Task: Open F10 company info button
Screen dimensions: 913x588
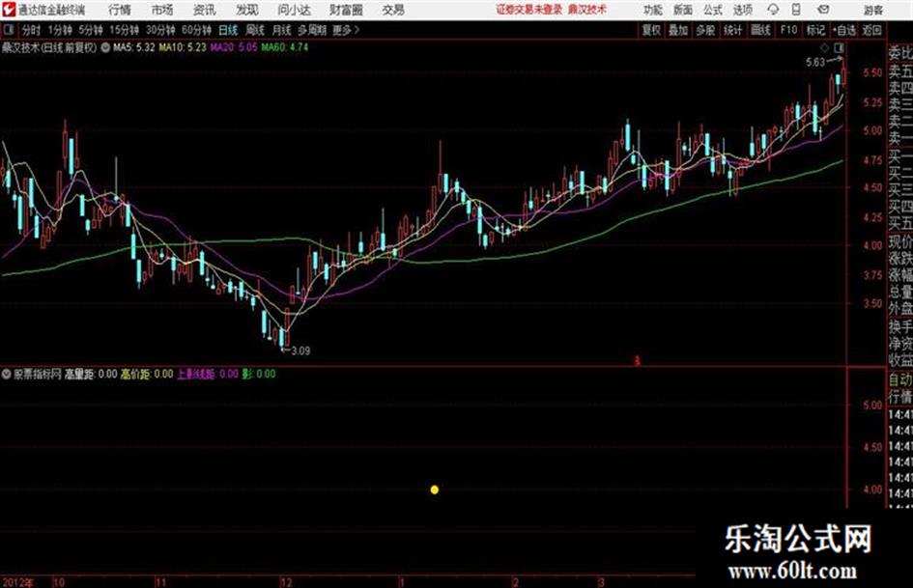Action: pyautogui.click(x=788, y=30)
